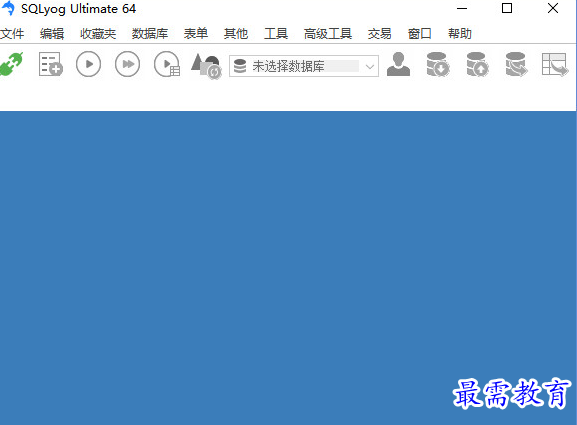Open the 工具 menu
Screen dimensions: 577x425
(276, 34)
